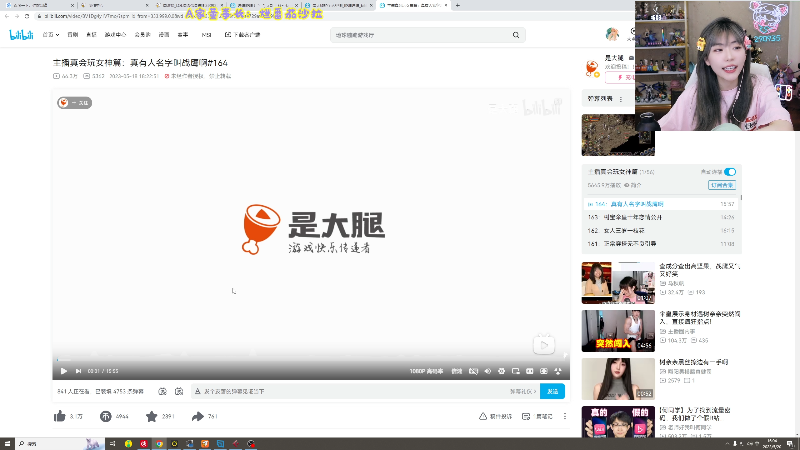Send danmaku with blue send button

coord(552,391)
